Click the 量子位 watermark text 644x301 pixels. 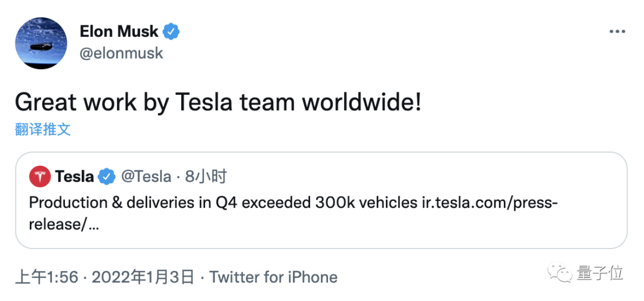pos(600,274)
